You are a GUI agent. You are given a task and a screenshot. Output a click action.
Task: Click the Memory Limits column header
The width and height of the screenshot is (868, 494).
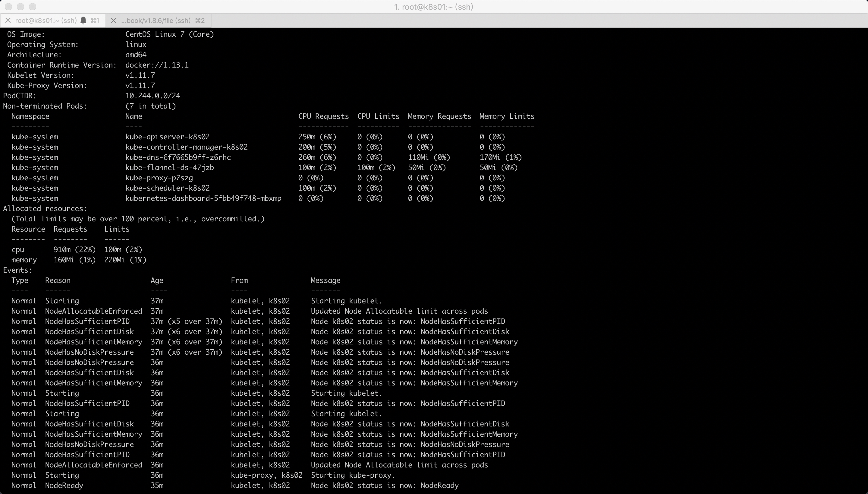click(x=507, y=116)
